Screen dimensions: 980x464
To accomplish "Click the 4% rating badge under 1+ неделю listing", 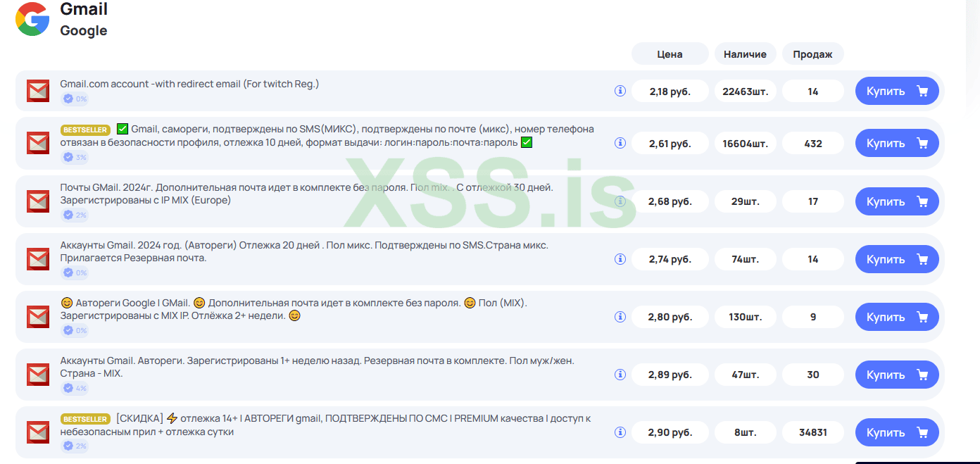I will click(75, 389).
